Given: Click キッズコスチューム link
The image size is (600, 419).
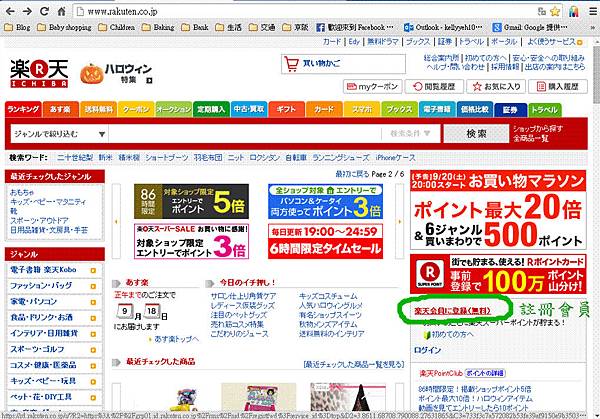Looking at the screenshot, I should click(328, 296).
